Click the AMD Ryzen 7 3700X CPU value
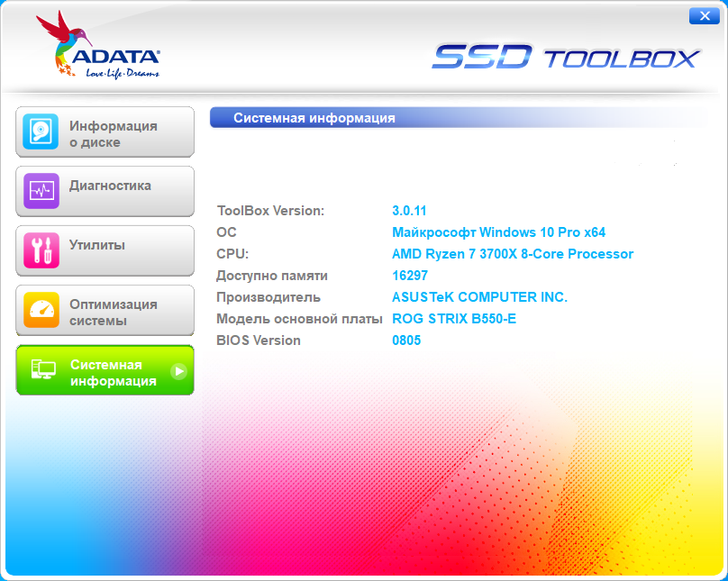Viewport: 728px width, 581px height. pos(512,254)
